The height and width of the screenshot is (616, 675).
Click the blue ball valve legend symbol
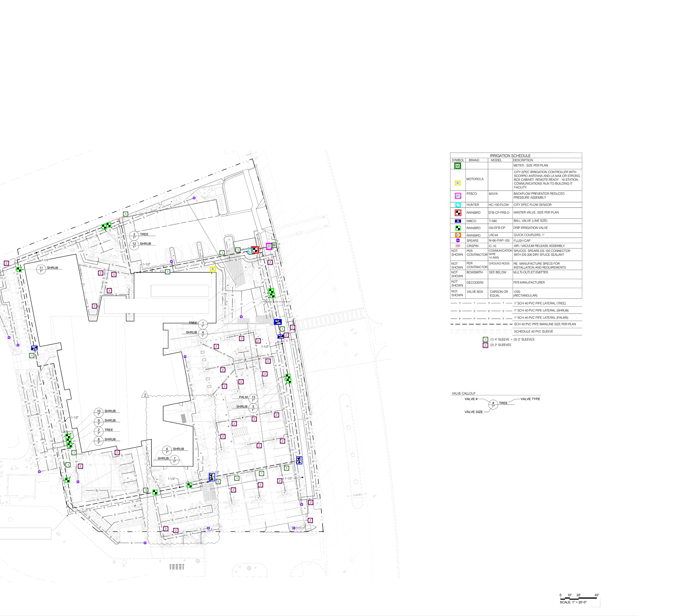(x=458, y=221)
